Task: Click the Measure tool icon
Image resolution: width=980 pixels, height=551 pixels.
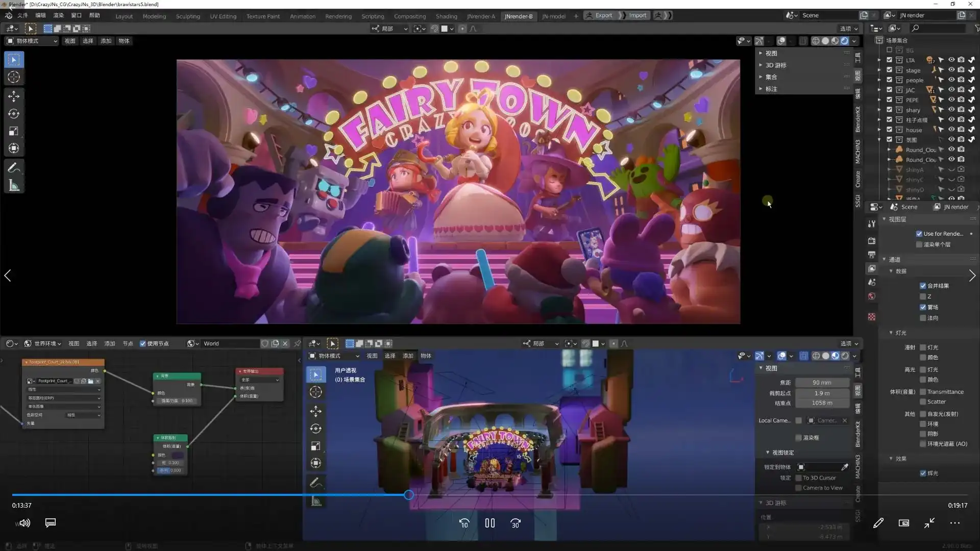Action: pos(14,186)
